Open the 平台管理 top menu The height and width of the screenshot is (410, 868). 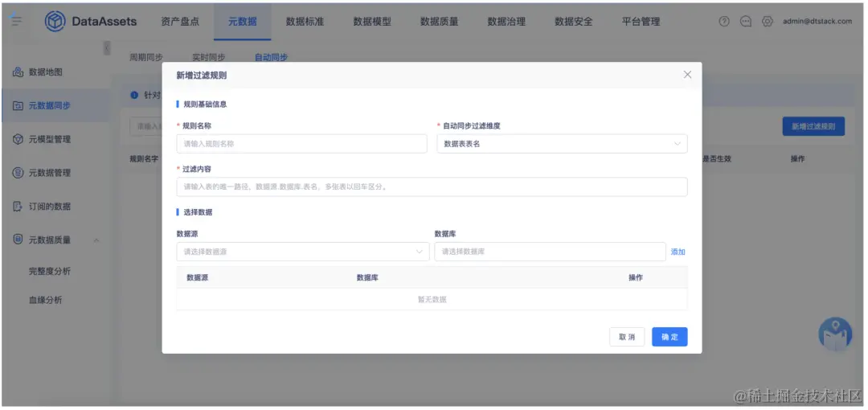[641, 22]
